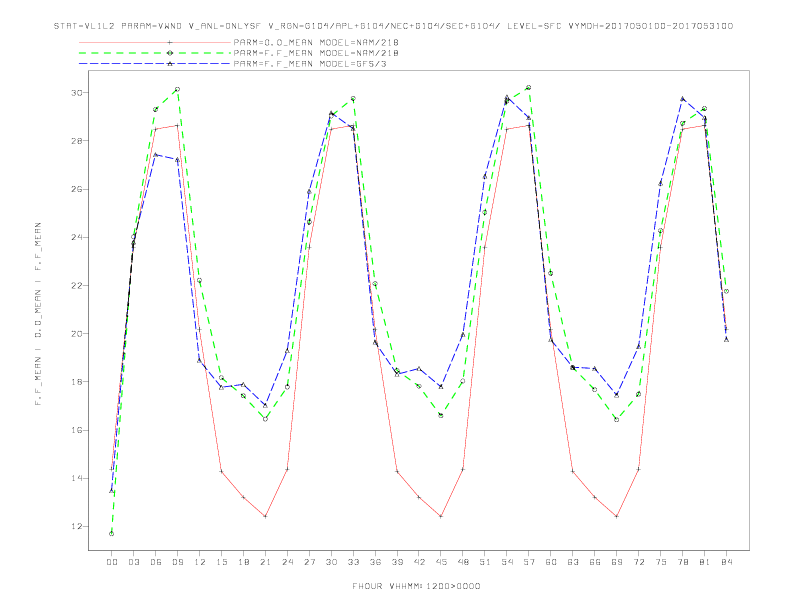The width and height of the screenshot is (792, 612).
Task: Click the chart title starting 'STAT=VL1L2 PARAM=VWND'
Action: 393,26
